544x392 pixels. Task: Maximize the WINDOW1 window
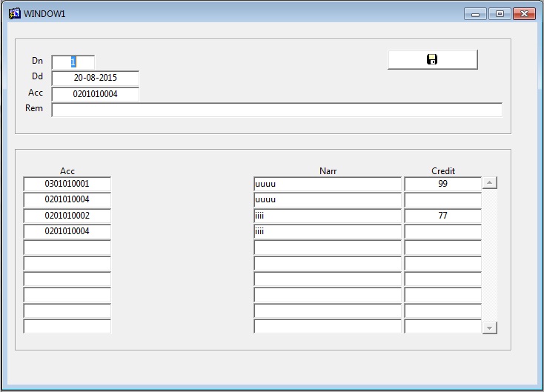click(x=500, y=13)
